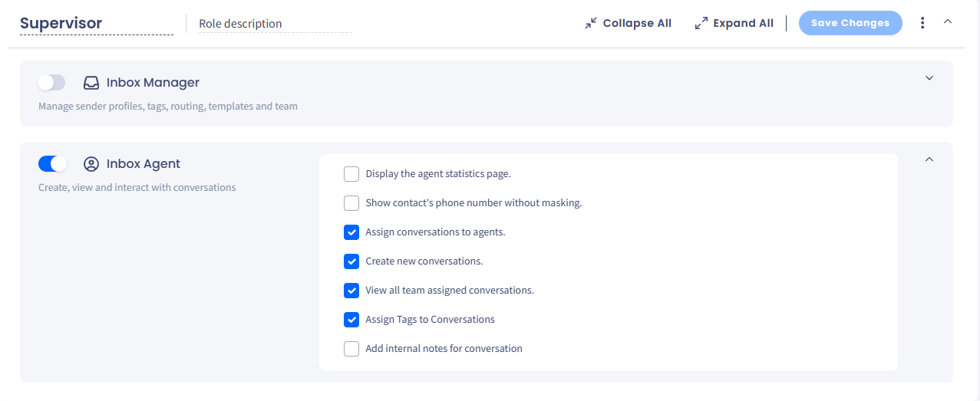
Task: Click the Role description input field
Action: click(x=275, y=24)
